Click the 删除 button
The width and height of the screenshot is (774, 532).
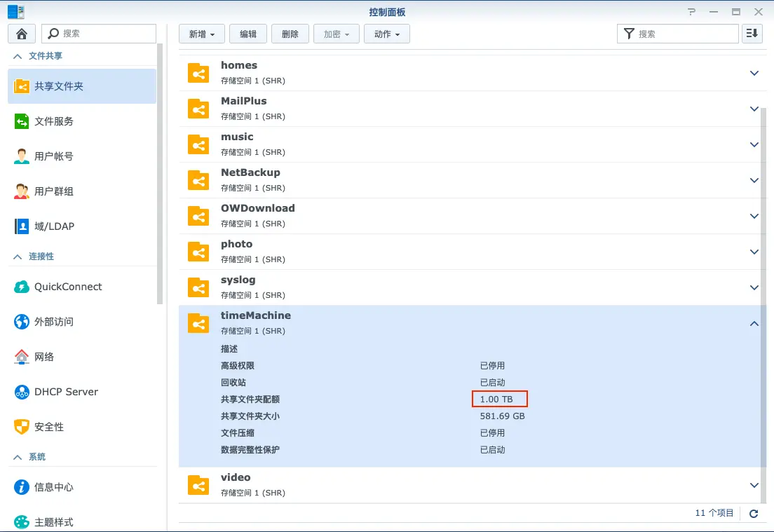click(290, 34)
